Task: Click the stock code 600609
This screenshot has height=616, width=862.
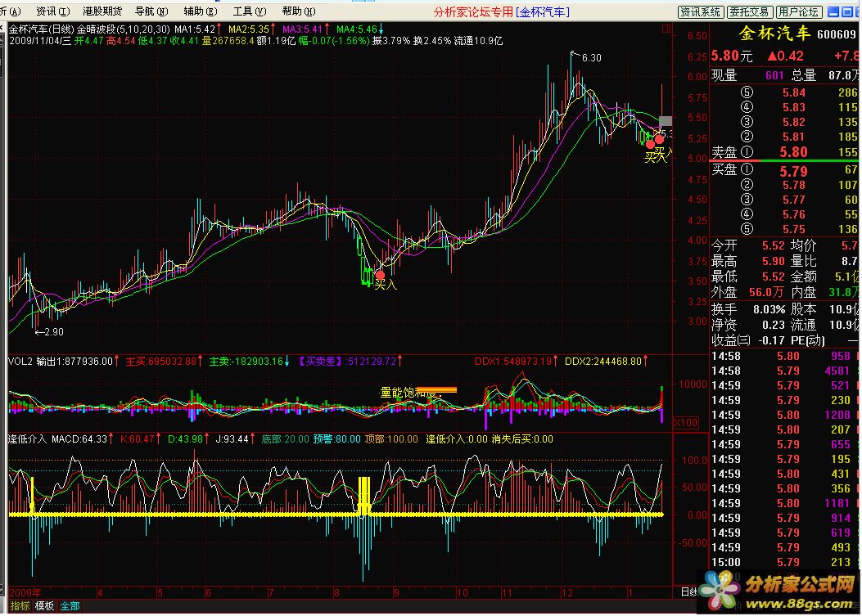Action: (x=836, y=34)
